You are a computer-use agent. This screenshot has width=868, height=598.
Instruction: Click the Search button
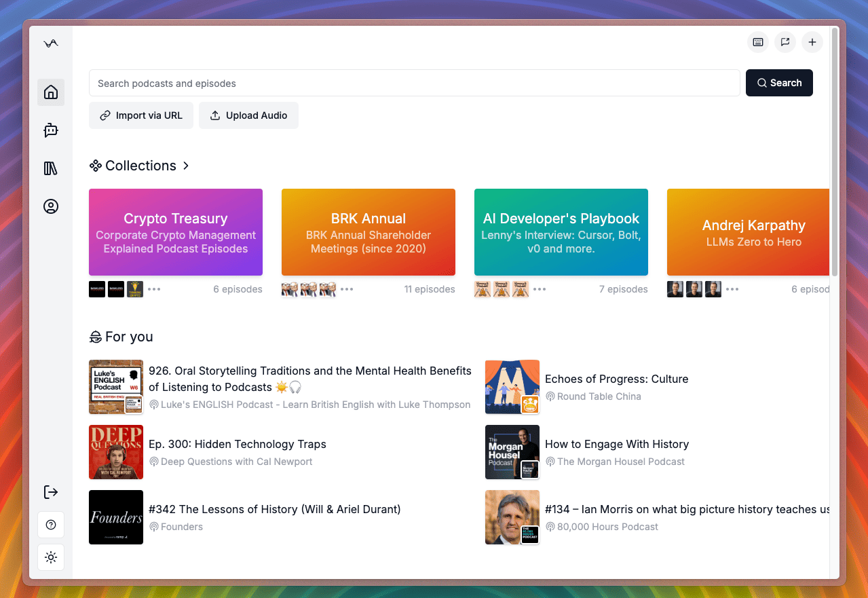(x=779, y=83)
